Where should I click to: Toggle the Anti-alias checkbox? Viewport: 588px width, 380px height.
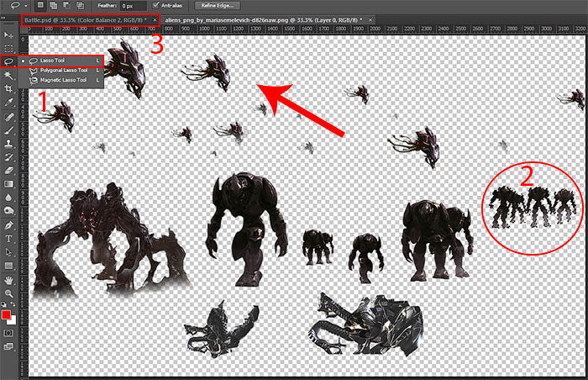tap(156, 5)
